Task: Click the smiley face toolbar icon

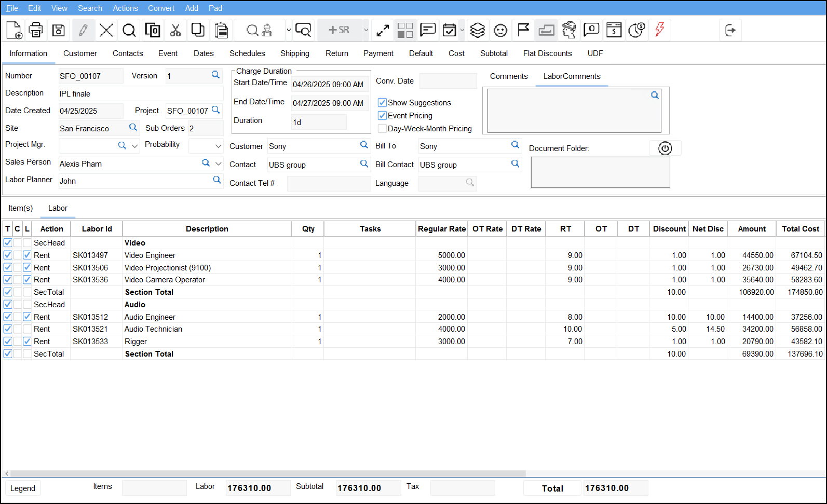Action: click(x=500, y=30)
